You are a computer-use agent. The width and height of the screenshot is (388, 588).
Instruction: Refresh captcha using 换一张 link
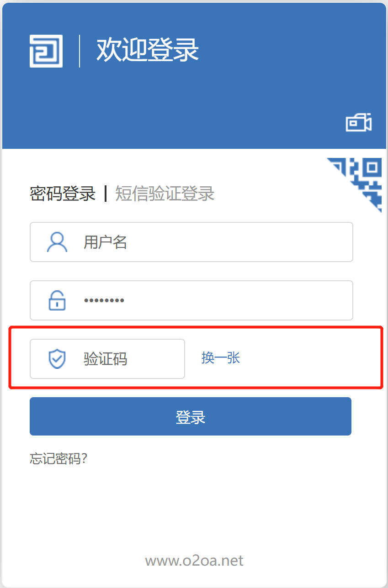(x=221, y=358)
